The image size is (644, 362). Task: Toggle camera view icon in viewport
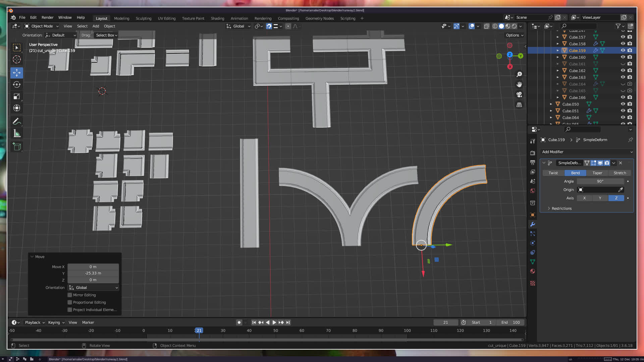click(x=519, y=95)
